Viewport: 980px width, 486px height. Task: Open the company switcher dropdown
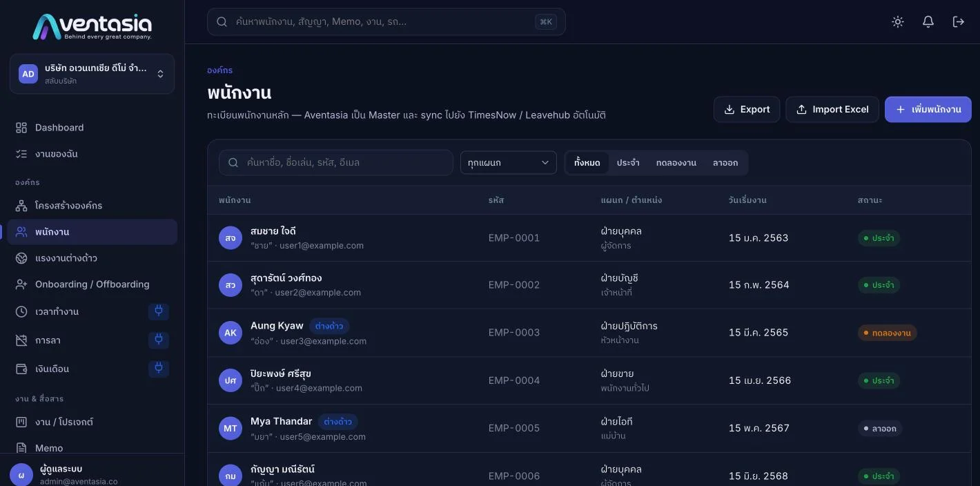point(92,74)
